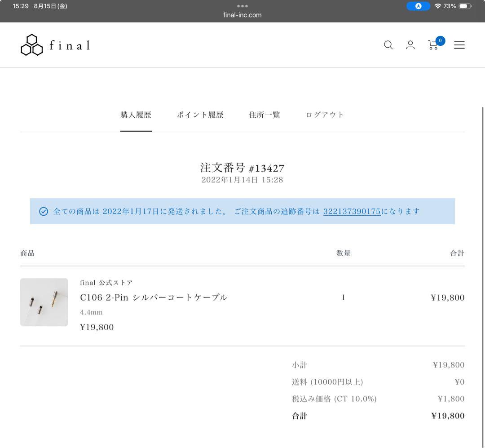This screenshot has height=448, width=485.
Task: Click the final hexagon logo
Action: (31, 44)
